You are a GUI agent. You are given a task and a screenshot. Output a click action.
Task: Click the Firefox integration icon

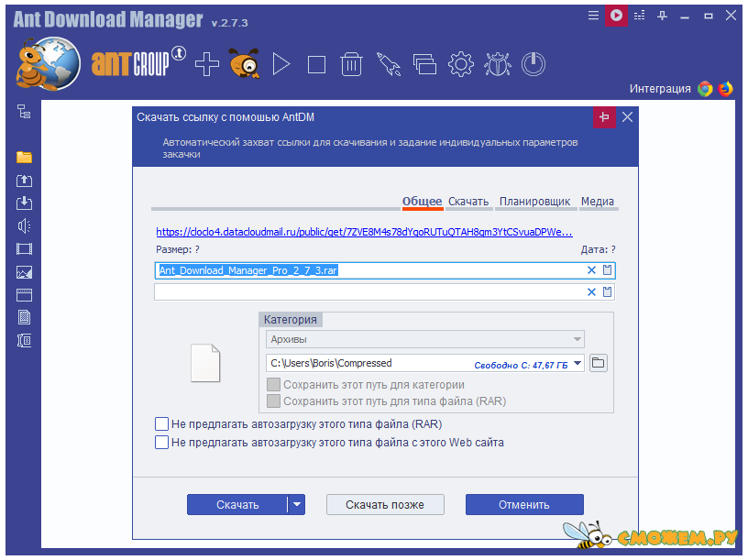pos(726,89)
